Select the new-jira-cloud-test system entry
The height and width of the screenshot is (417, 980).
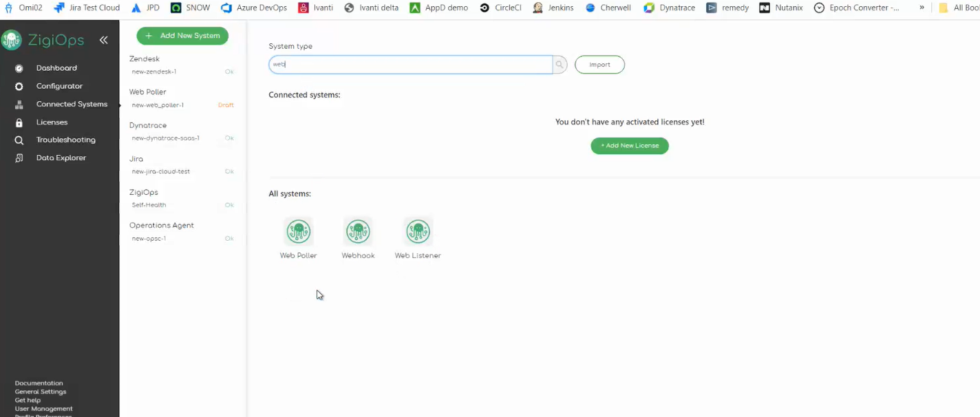pyautogui.click(x=160, y=171)
